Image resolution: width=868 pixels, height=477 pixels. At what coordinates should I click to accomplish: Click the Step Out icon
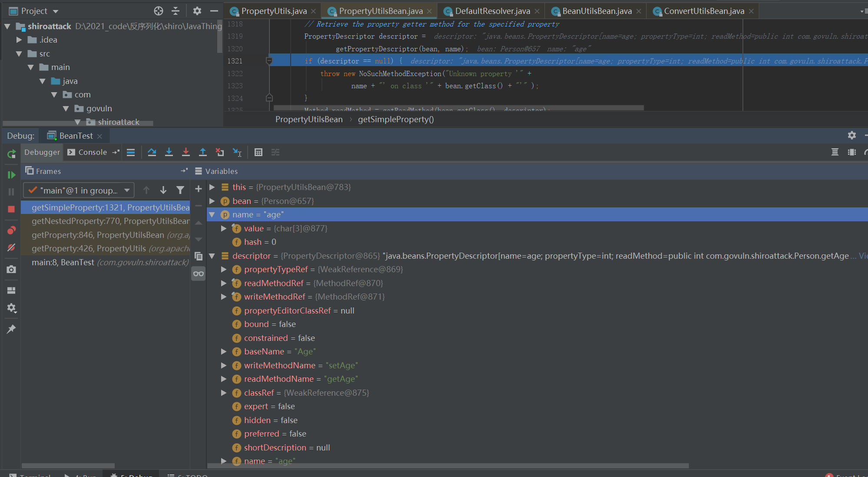[x=203, y=152]
